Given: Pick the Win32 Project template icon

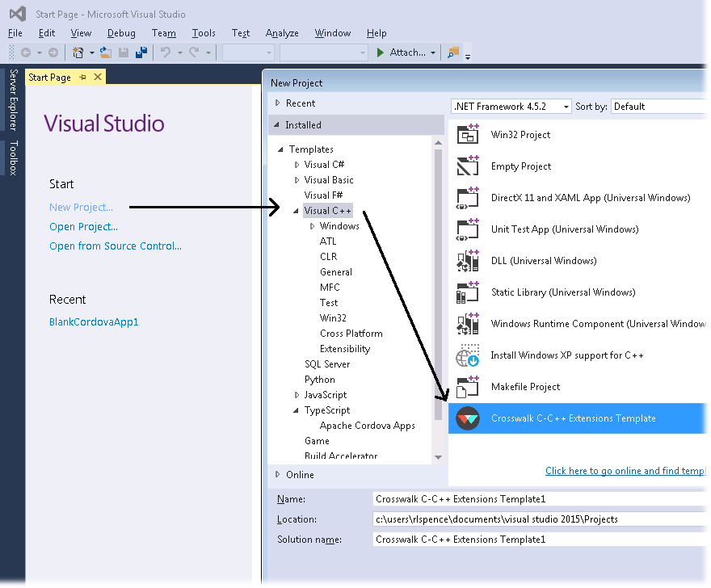Looking at the screenshot, I should coord(468,135).
